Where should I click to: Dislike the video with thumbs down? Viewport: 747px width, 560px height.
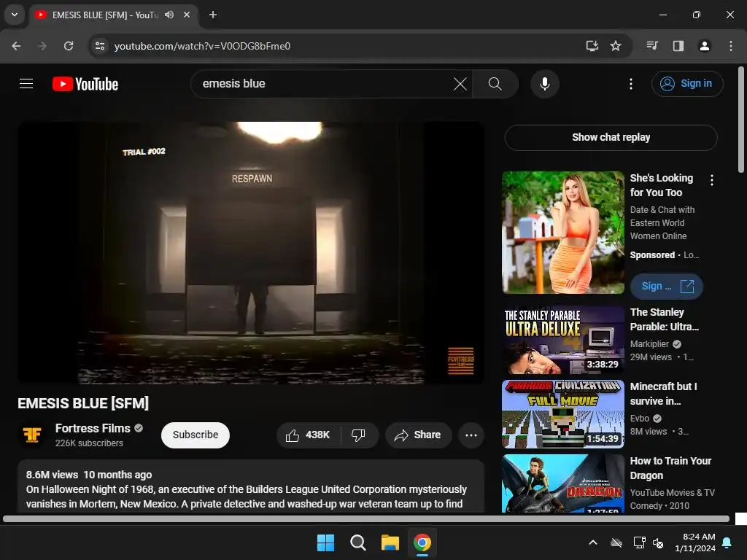coord(359,435)
